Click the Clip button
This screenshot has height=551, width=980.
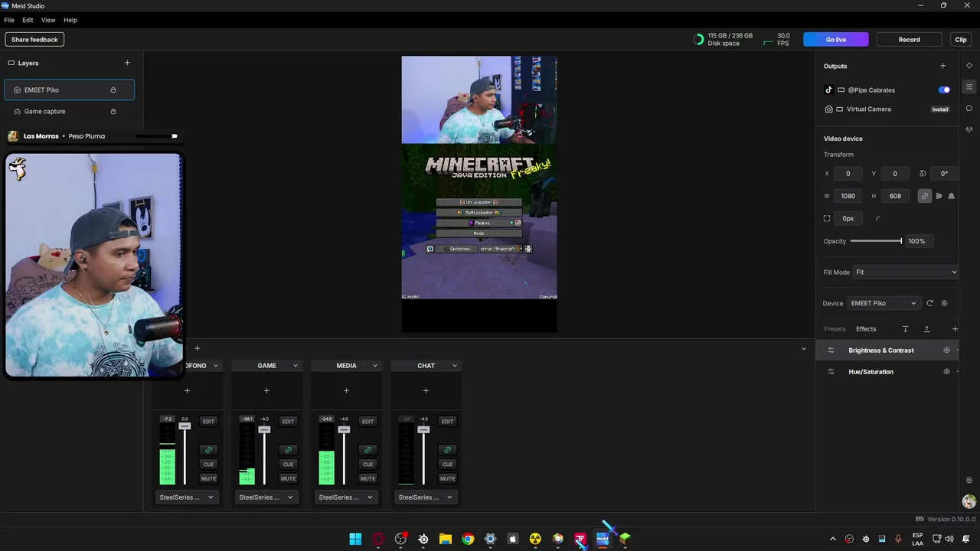point(961,39)
